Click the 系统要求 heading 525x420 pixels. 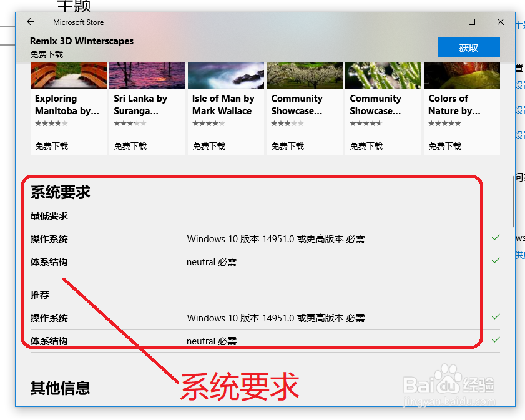pyautogui.click(x=61, y=192)
